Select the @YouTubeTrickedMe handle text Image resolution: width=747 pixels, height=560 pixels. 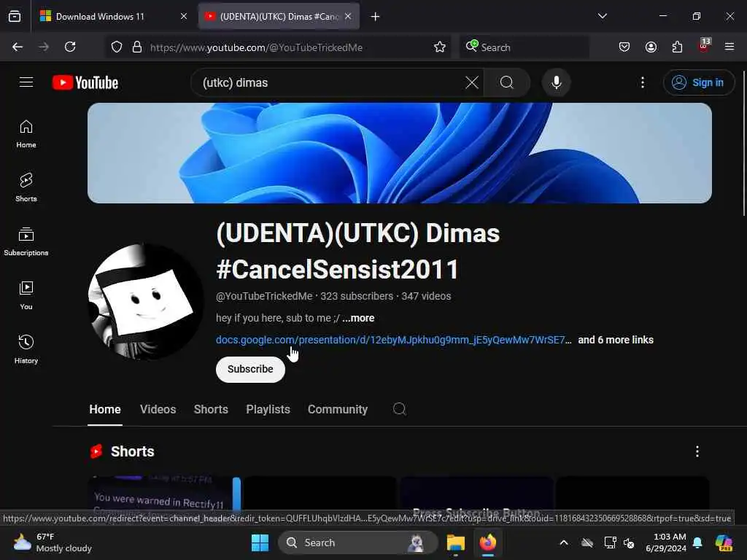click(x=264, y=296)
